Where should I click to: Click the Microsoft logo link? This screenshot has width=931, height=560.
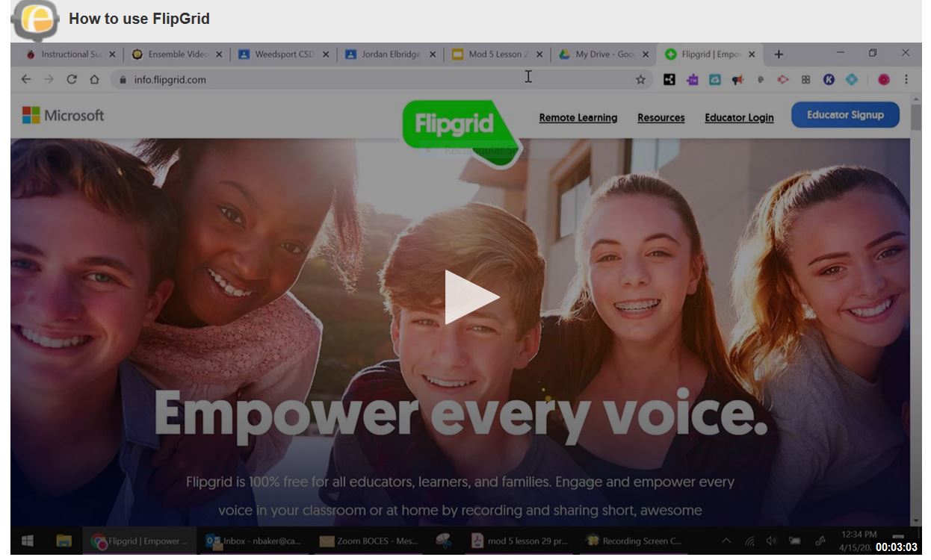[x=64, y=115]
